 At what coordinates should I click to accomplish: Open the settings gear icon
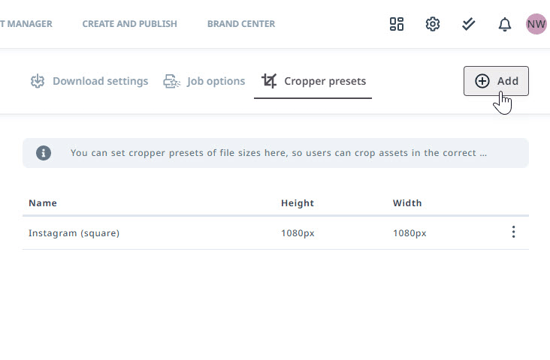coord(432,24)
